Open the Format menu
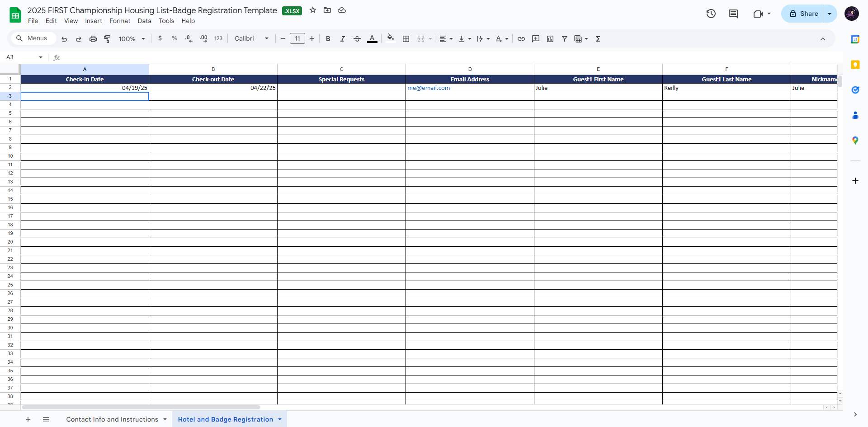This screenshot has width=868, height=427. click(x=120, y=21)
